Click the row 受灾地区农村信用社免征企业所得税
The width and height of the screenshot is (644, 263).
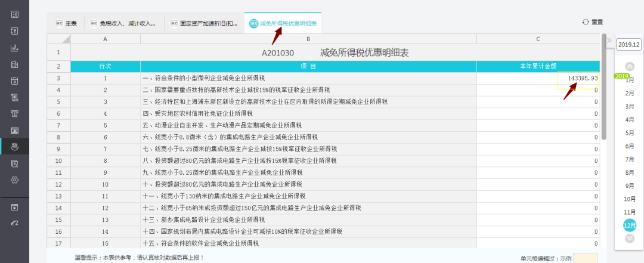308,113
